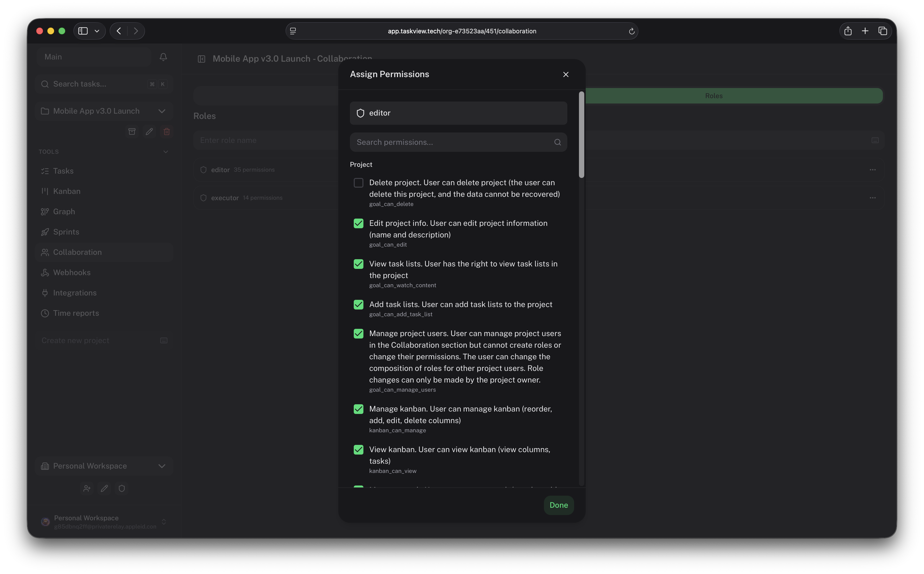Open Sprints from the sidebar
924x574 pixels.
(104, 232)
